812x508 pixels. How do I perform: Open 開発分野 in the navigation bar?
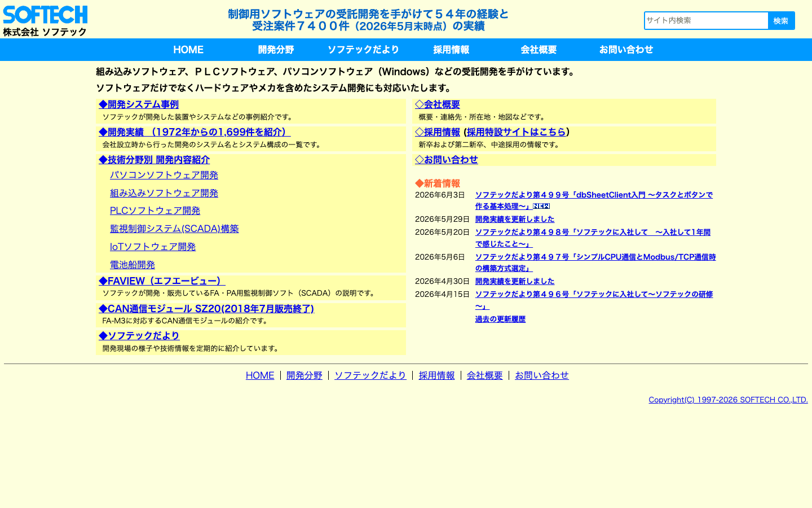276,50
